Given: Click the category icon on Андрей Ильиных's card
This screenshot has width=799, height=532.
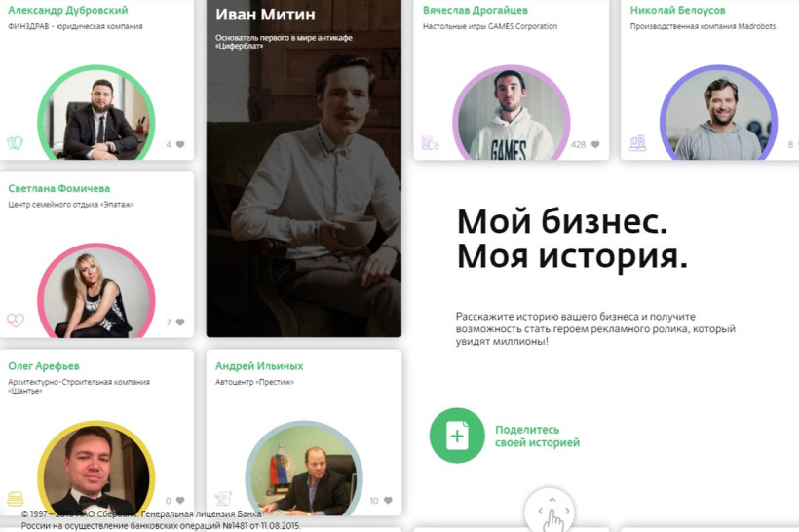Looking at the screenshot, I should 223,500.
